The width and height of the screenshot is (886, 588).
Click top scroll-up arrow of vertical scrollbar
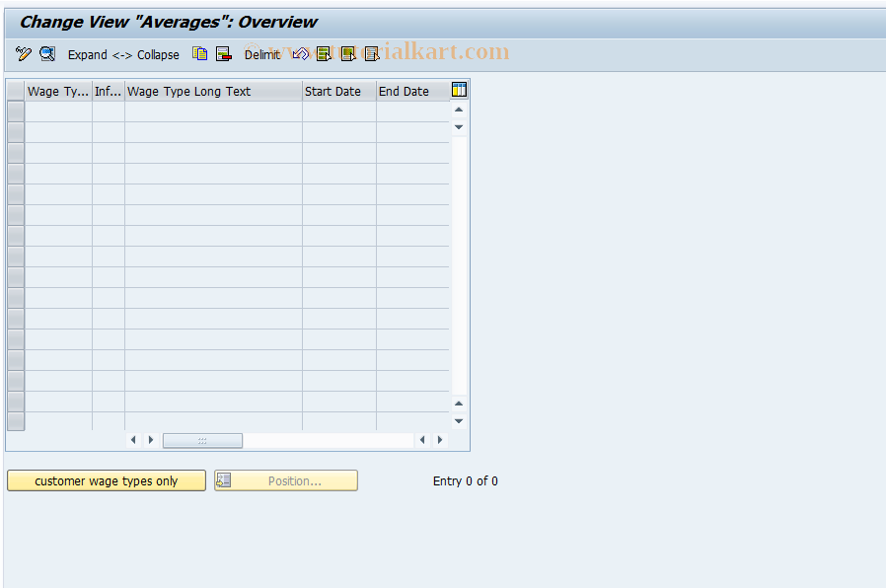click(x=459, y=110)
